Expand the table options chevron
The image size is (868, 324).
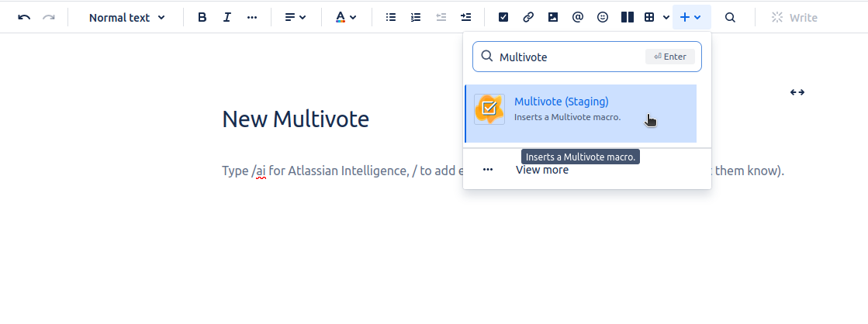(x=666, y=17)
